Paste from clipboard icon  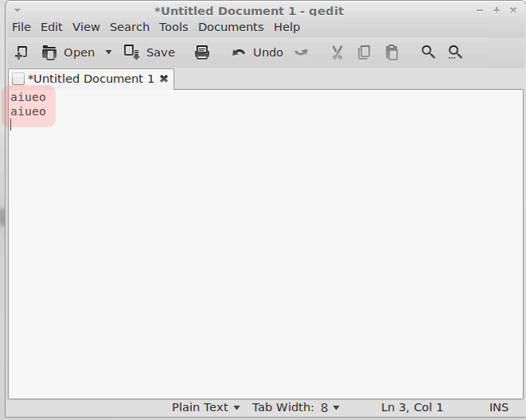click(x=392, y=52)
